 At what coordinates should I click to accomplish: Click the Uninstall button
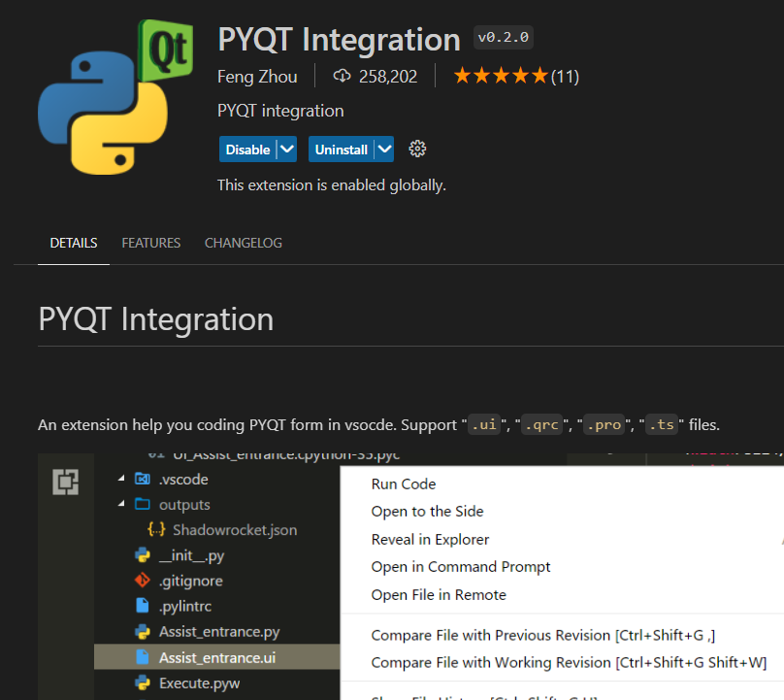click(342, 150)
